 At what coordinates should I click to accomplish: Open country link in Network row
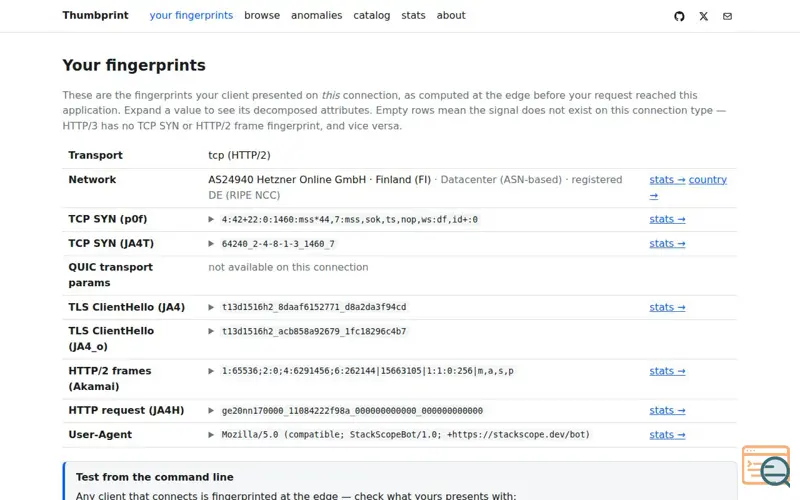[x=708, y=180]
